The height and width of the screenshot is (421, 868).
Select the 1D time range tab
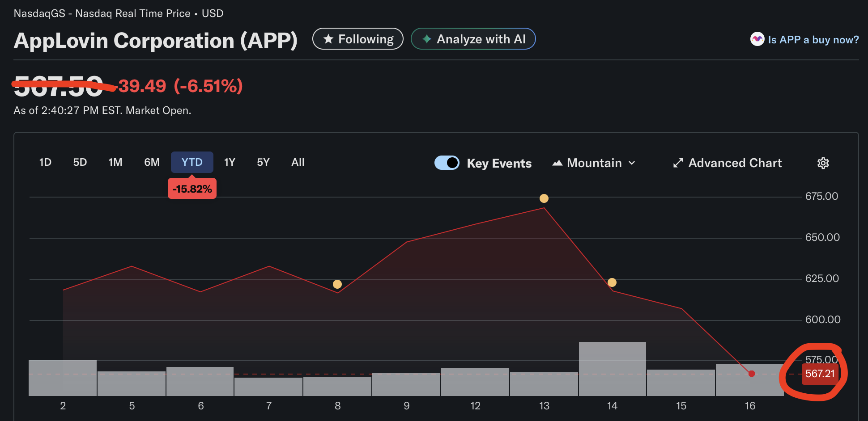[x=45, y=162]
